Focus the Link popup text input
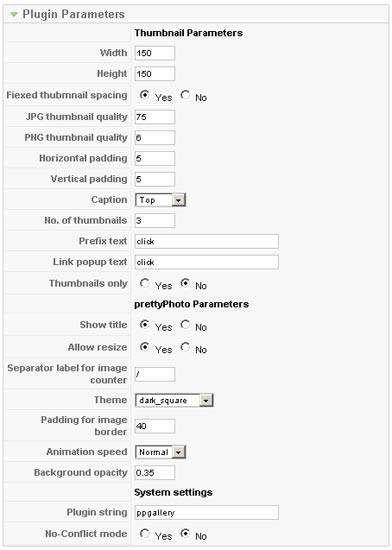 207,262
